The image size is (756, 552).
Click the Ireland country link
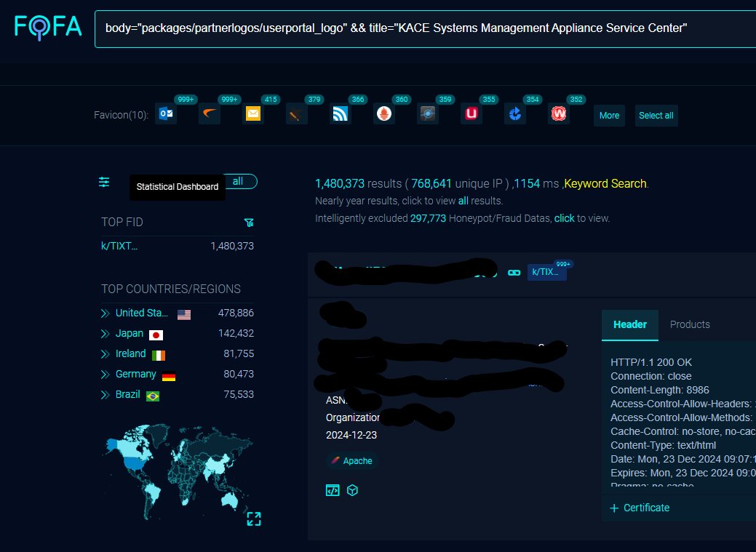point(130,353)
